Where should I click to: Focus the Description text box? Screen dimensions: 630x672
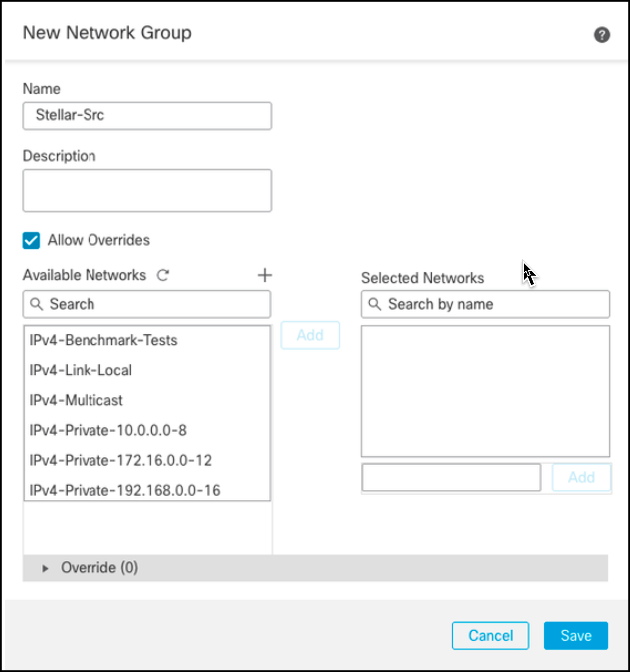[x=147, y=191]
